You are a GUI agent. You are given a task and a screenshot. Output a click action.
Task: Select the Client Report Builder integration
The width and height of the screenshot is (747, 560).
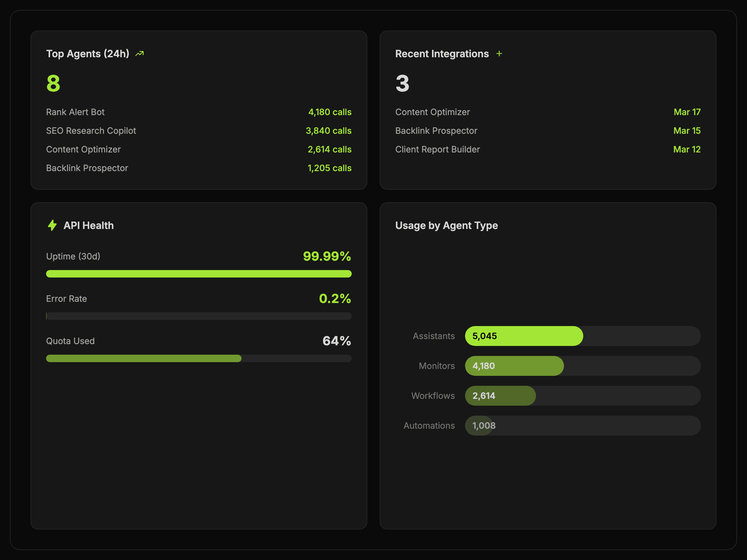click(437, 149)
